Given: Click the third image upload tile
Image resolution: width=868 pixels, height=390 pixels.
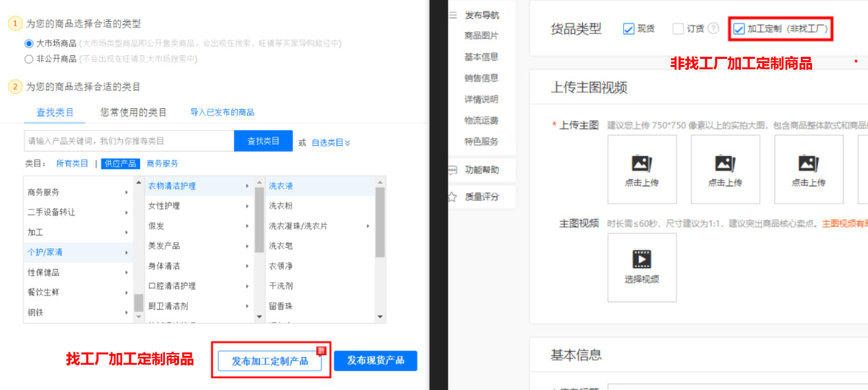Looking at the screenshot, I should (808, 169).
